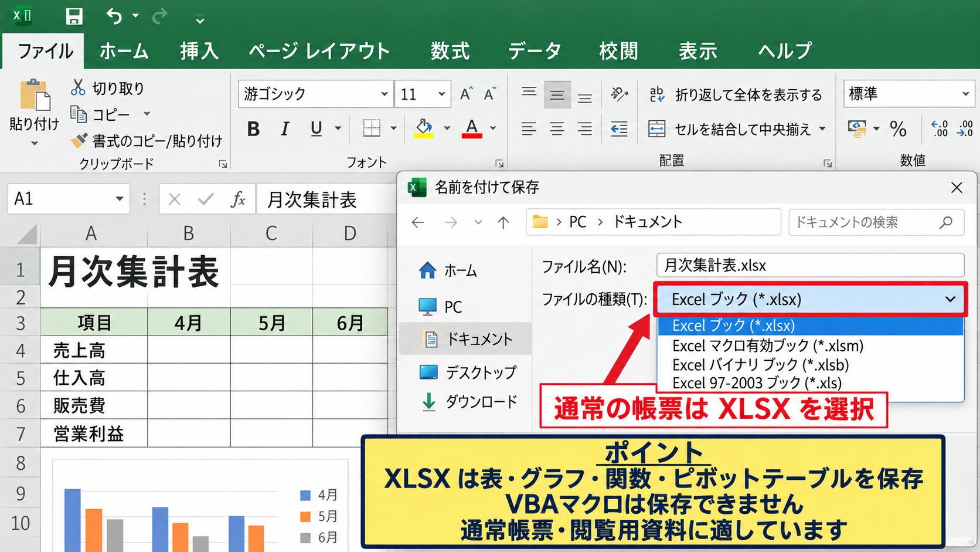Open the Name Box dropdown arrow
Image resolution: width=980 pixels, height=552 pixels.
[x=120, y=199]
